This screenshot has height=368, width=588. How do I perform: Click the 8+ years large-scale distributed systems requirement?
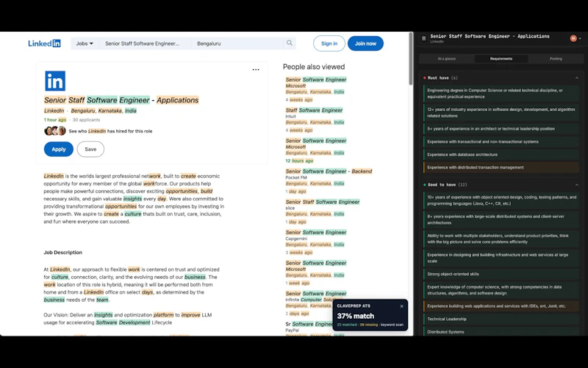501,219
